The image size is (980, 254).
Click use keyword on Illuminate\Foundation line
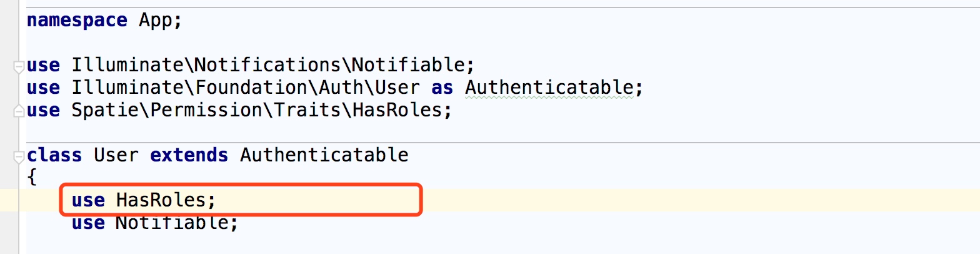coord(43,88)
